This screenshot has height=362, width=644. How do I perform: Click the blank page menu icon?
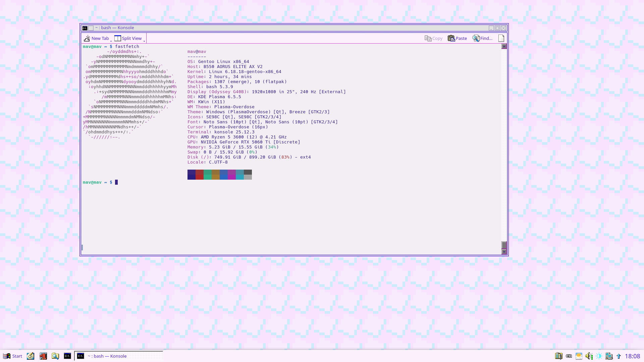(x=501, y=38)
